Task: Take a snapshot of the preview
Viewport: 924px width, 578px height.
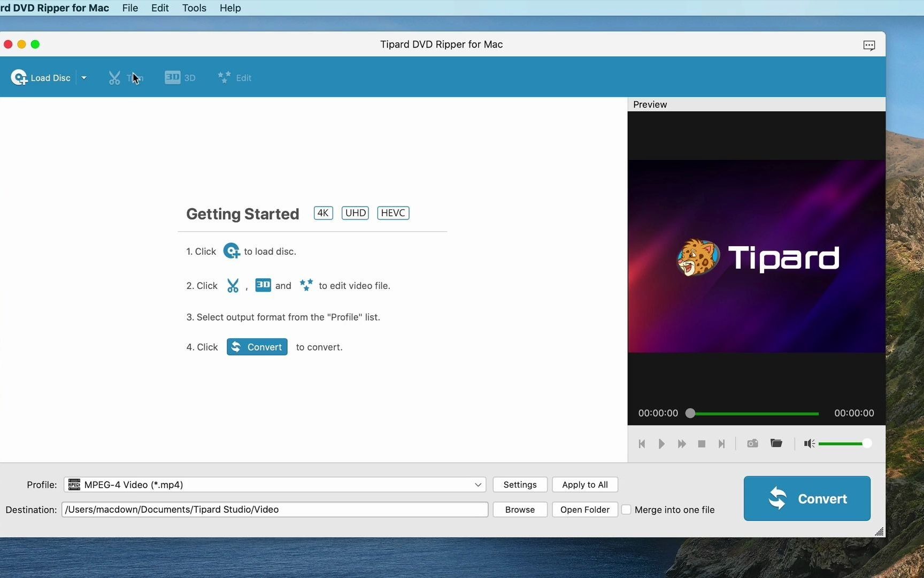Action: pos(752,444)
